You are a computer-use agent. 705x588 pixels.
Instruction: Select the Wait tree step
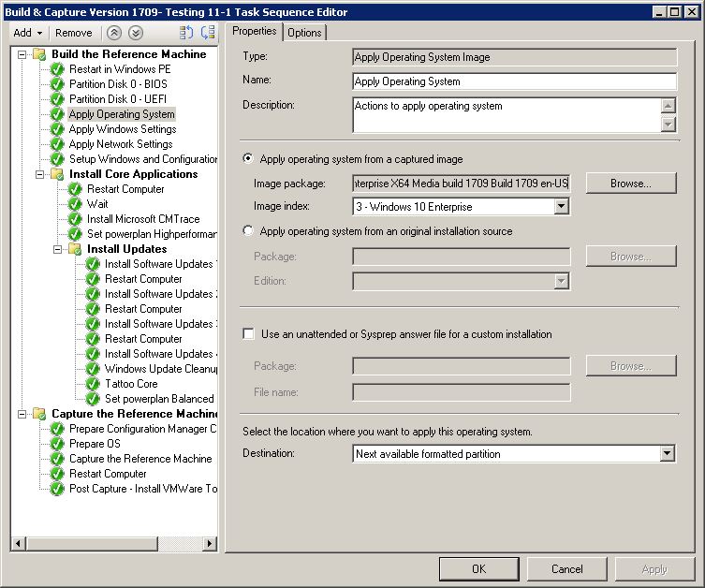(97, 204)
